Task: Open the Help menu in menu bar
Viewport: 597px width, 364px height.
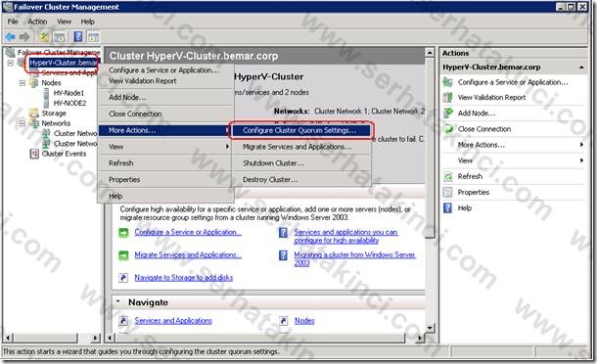Action: [87, 22]
